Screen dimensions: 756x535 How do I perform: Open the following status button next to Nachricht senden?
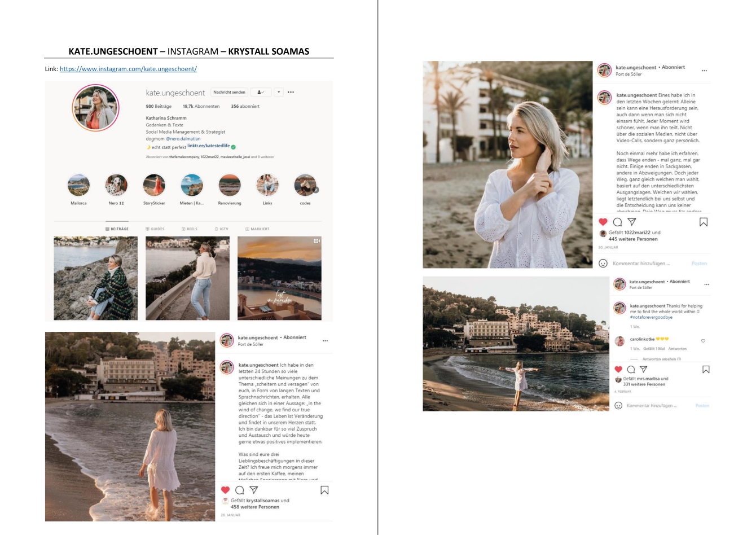[x=261, y=92]
